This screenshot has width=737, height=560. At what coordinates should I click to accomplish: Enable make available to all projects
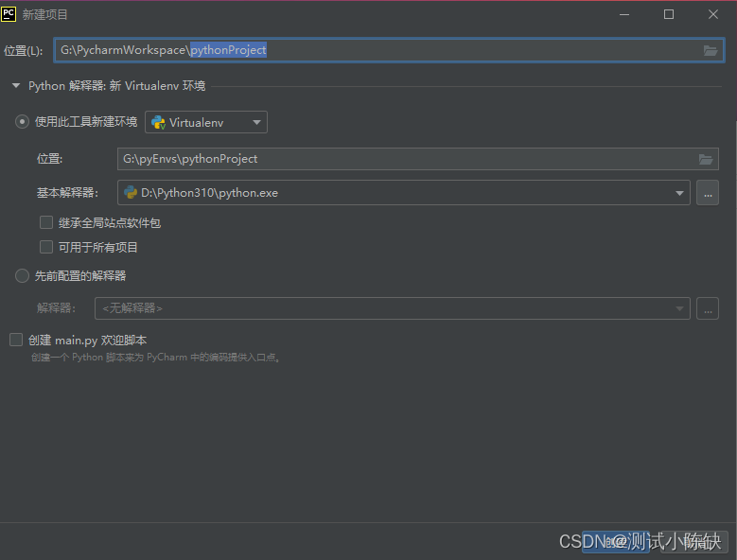pyautogui.click(x=46, y=247)
